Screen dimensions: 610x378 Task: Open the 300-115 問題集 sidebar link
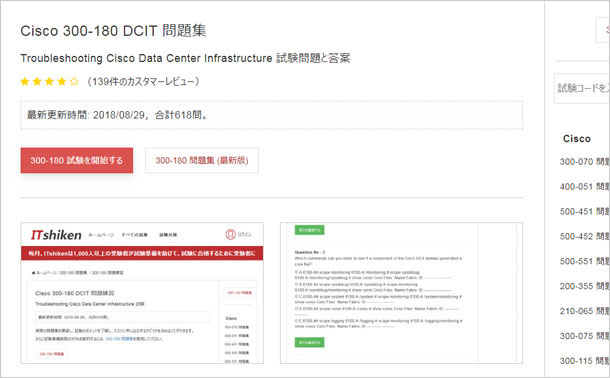click(x=585, y=361)
